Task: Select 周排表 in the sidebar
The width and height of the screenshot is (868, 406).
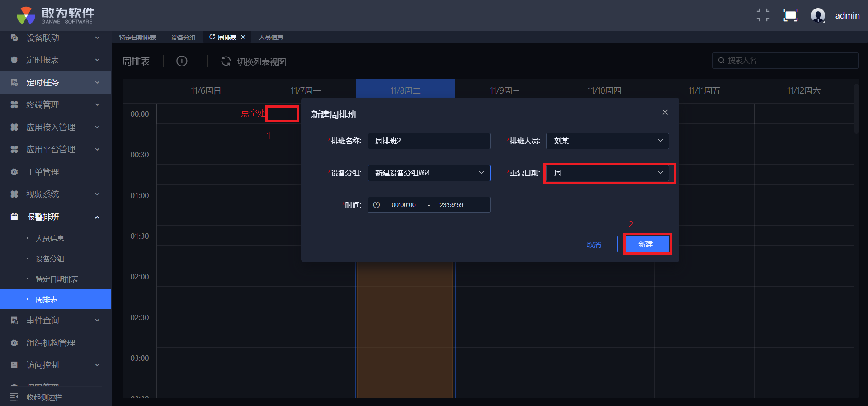Action: coord(56,299)
